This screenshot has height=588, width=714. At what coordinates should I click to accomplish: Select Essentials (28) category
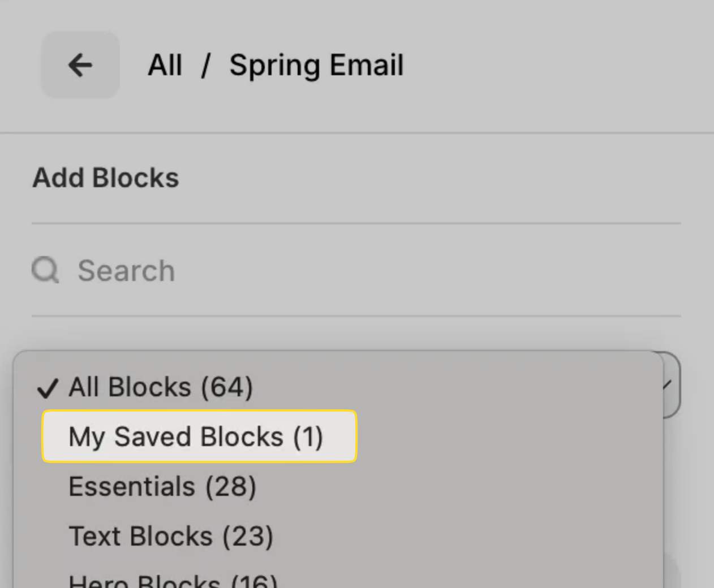(162, 487)
